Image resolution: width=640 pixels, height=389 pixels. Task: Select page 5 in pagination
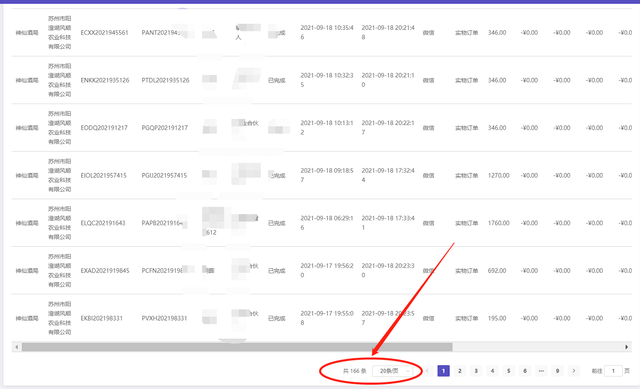pyautogui.click(x=509, y=371)
